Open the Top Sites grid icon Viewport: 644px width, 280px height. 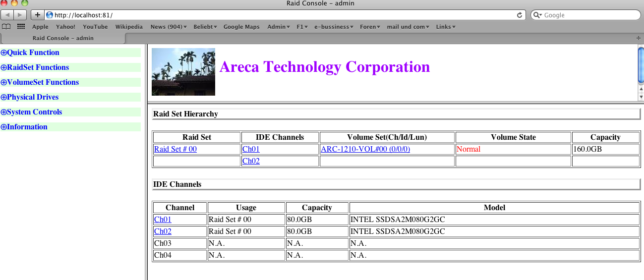pyautogui.click(x=21, y=27)
